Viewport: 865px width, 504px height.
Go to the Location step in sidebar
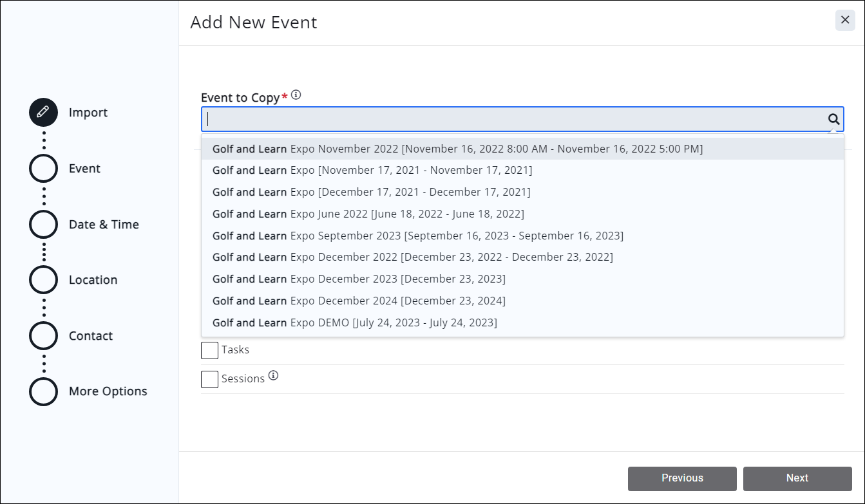click(93, 279)
